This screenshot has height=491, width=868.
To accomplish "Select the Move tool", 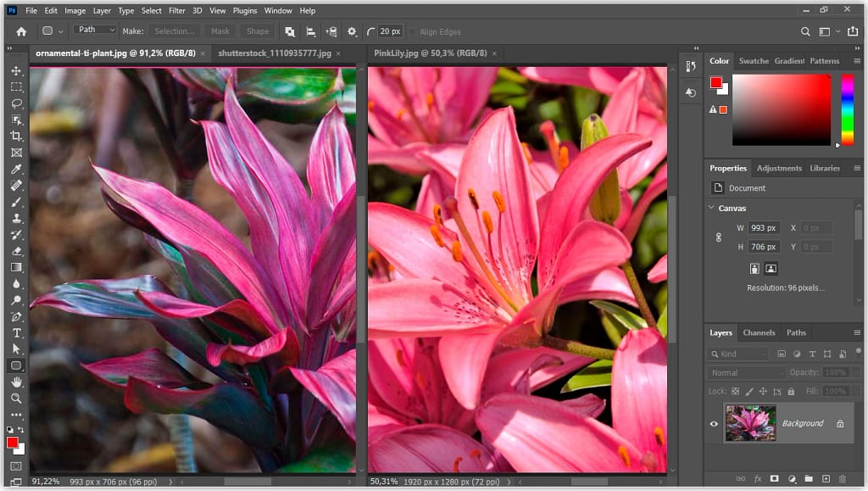I will [16, 71].
